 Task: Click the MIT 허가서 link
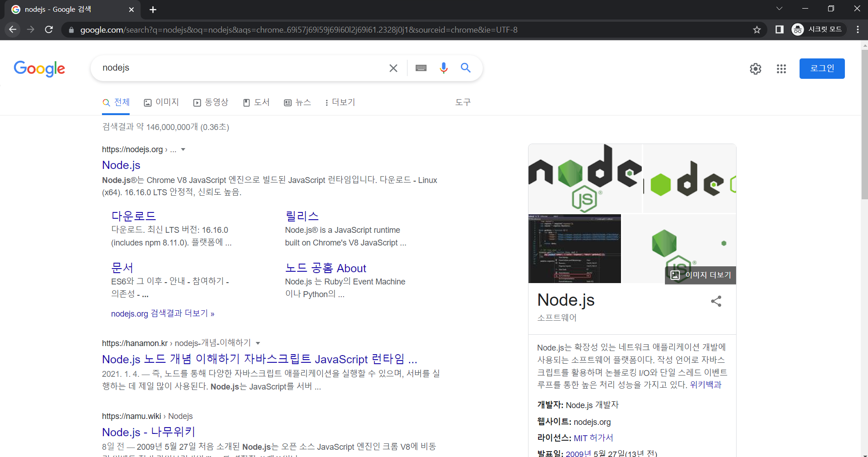tap(593, 438)
